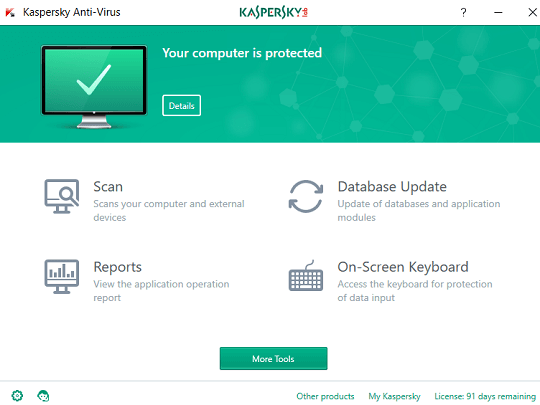Click the Scan monitor magnifier icon

62,196
